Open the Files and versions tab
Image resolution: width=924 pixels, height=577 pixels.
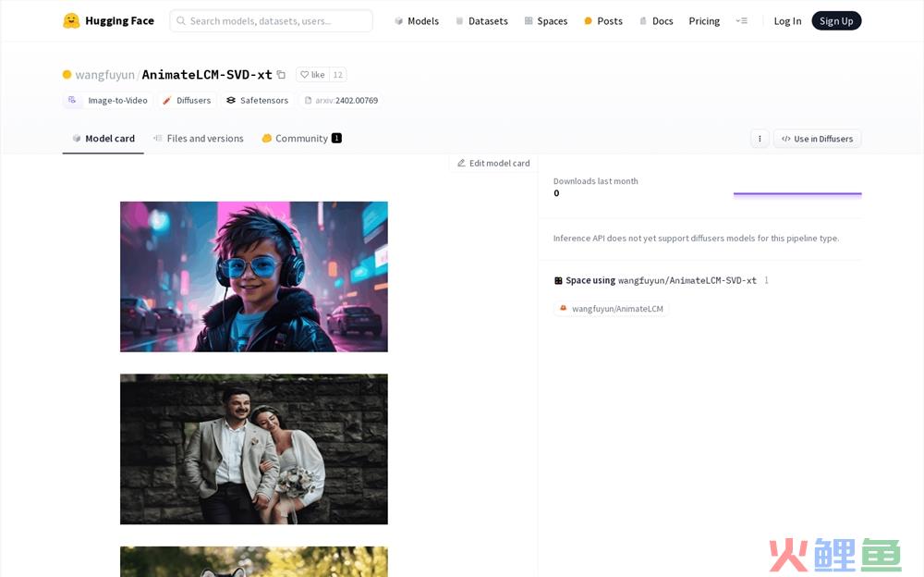pos(198,139)
